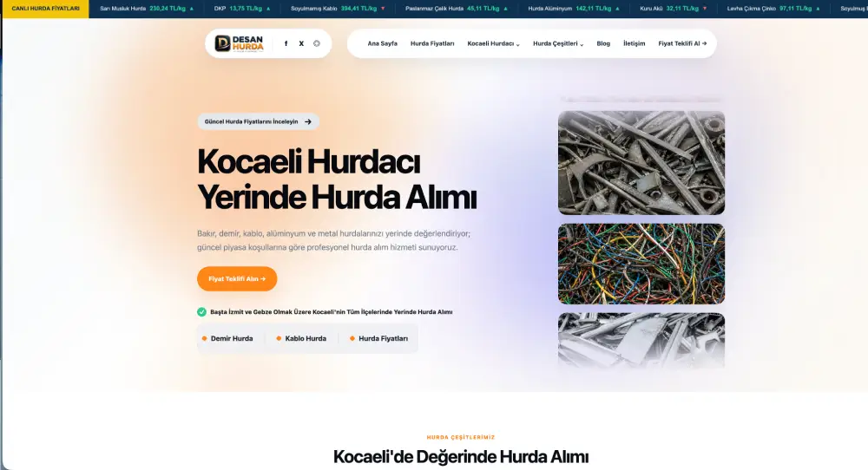Open the Kablo Hurda quick link
The image size is (868, 470).
pyautogui.click(x=301, y=338)
